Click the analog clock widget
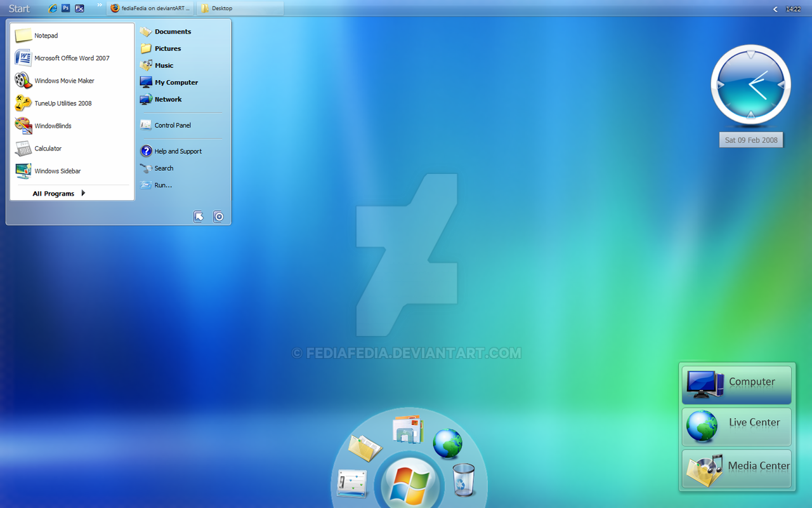Image resolution: width=812 pixels, height=508 pixels. [750, 84]
